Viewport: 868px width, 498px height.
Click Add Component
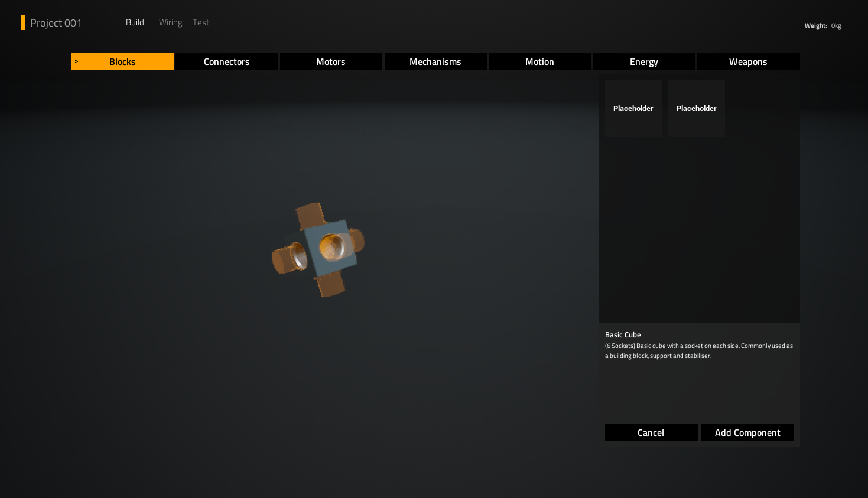tap(747, 432)
